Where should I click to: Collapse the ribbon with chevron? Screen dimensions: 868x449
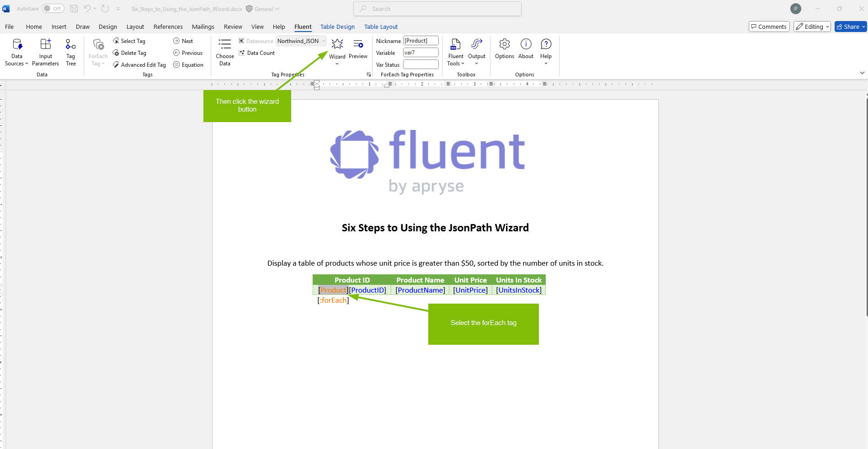862,73
